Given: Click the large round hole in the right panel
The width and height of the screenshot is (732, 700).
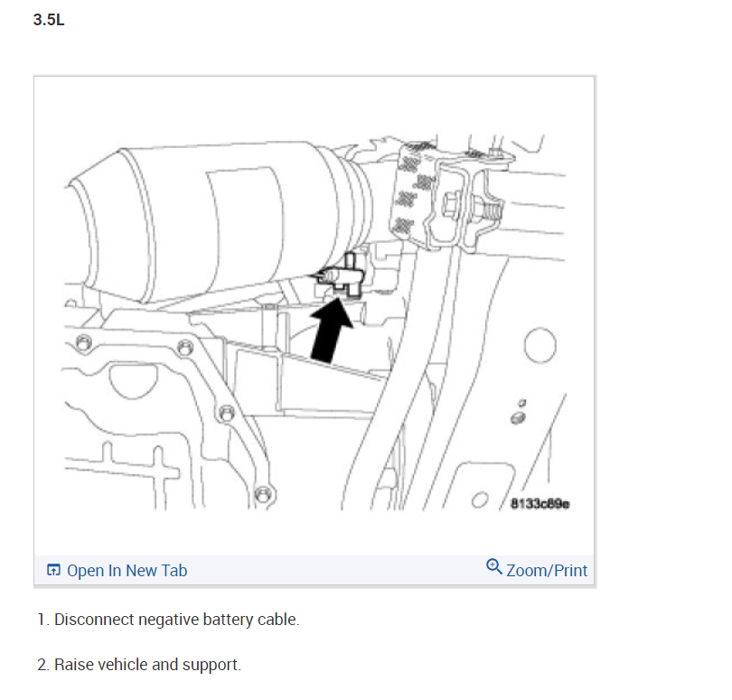Looking at the screenshot, I should tap(540, 345).
